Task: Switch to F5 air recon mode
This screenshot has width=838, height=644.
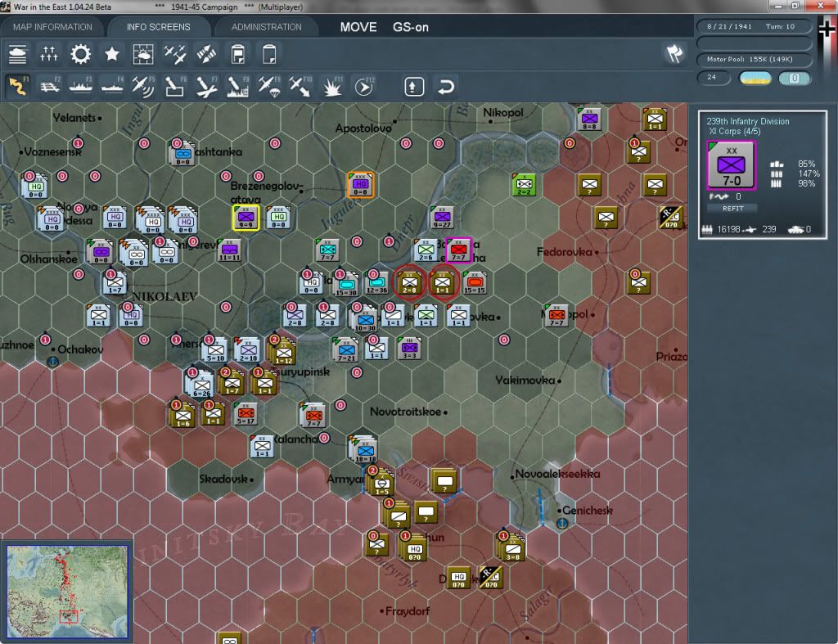Action: pos(143,86)
